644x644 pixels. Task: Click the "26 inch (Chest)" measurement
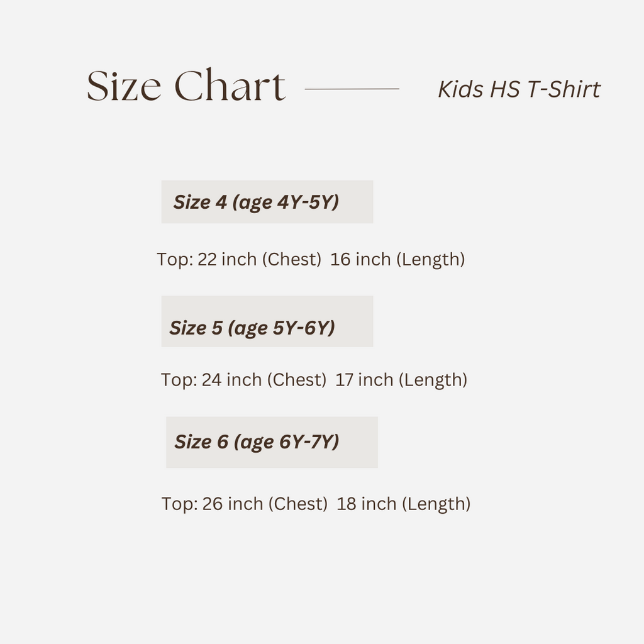pos(265,504)
